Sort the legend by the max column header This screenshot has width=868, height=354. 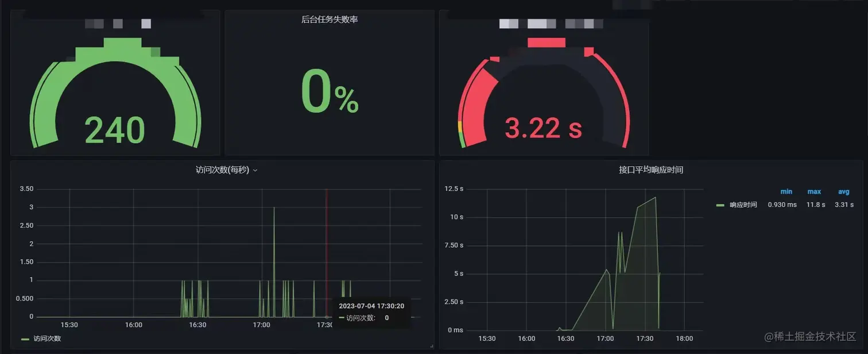(x=814, y=192)
